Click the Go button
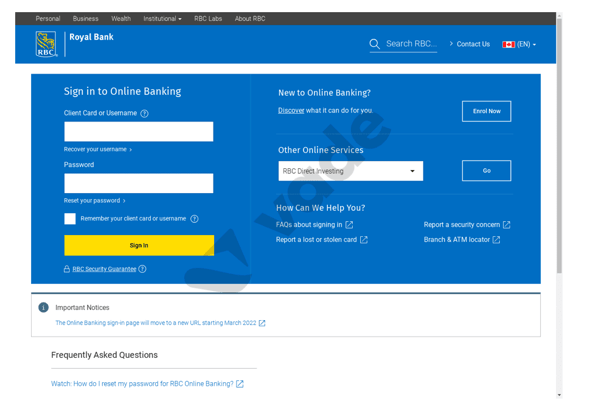Viewport: 590px width, 401px height. pos(487,170)
